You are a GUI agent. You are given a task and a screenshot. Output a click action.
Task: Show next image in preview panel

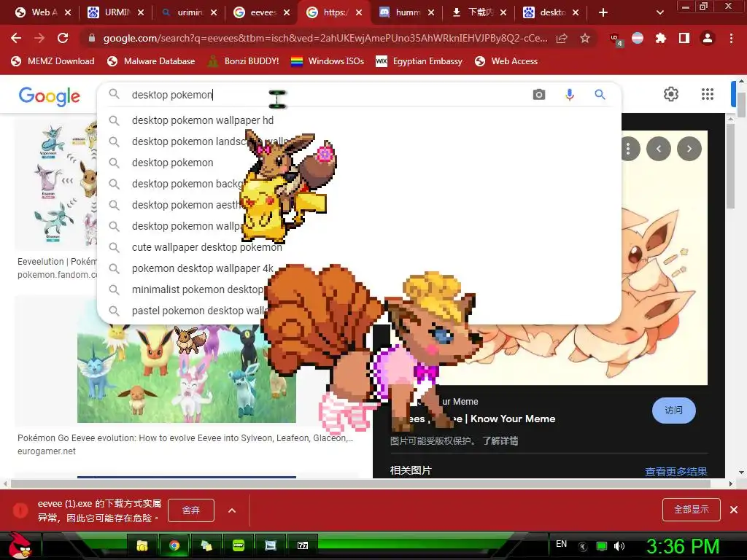pyautogui.click(x=689, y=149)
